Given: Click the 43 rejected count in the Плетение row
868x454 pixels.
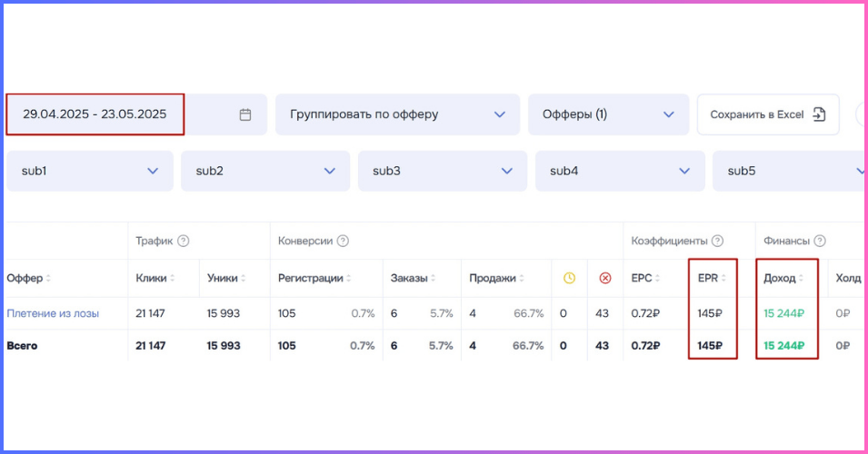Looking at the screenshot, I should point(603,313).
